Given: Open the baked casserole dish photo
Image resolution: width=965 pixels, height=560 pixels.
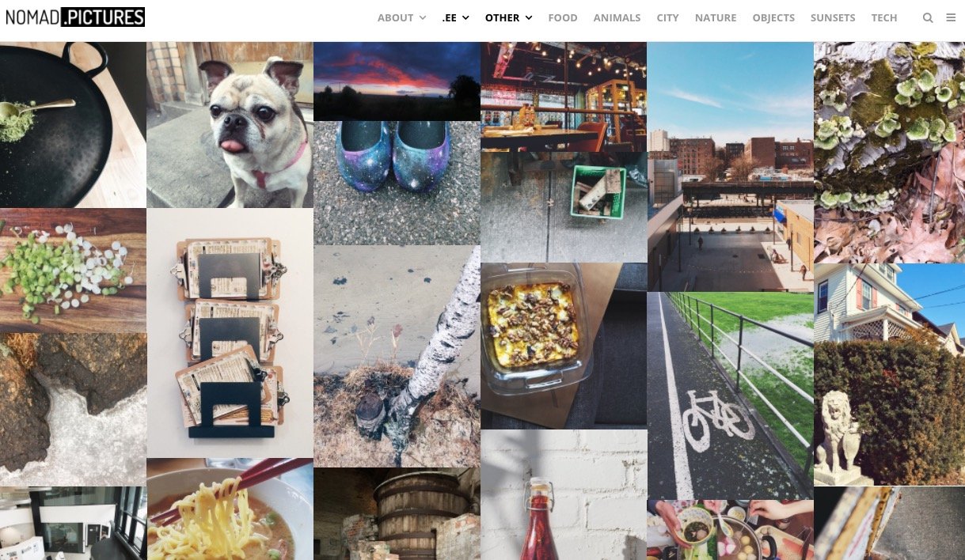Looking at the screenshot, I should (x=564, y=346).
